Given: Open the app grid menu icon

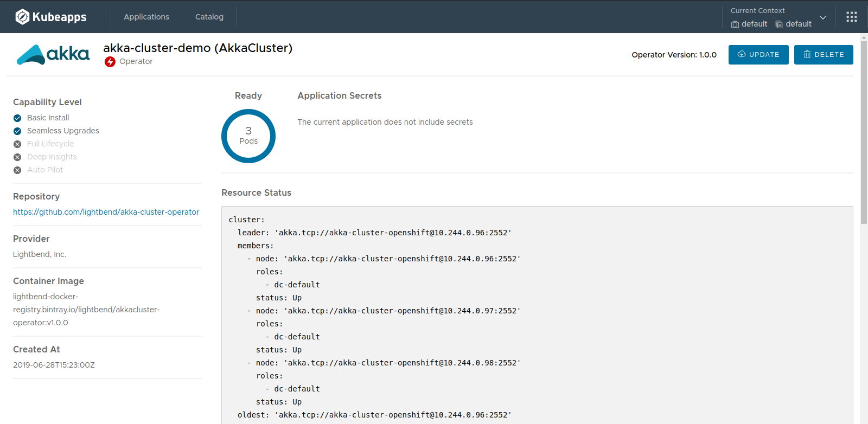Looking at the screenshot, I should click(852, 17).
